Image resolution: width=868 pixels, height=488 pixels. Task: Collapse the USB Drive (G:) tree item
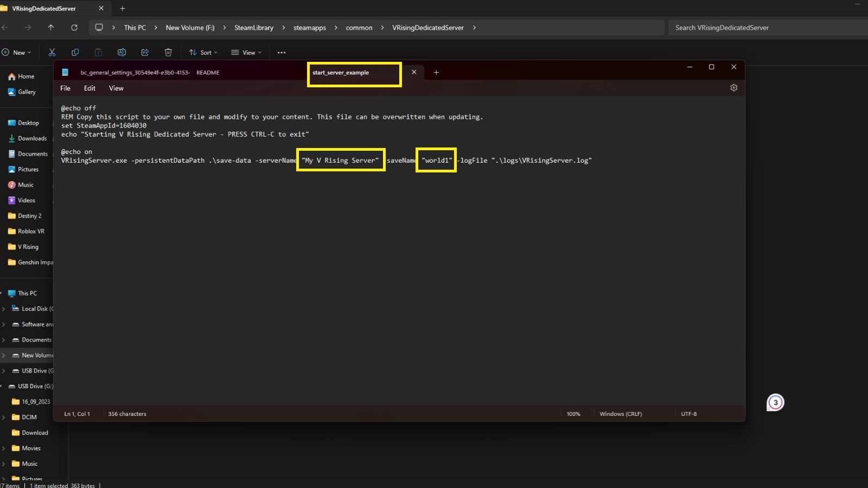[4, 386]
